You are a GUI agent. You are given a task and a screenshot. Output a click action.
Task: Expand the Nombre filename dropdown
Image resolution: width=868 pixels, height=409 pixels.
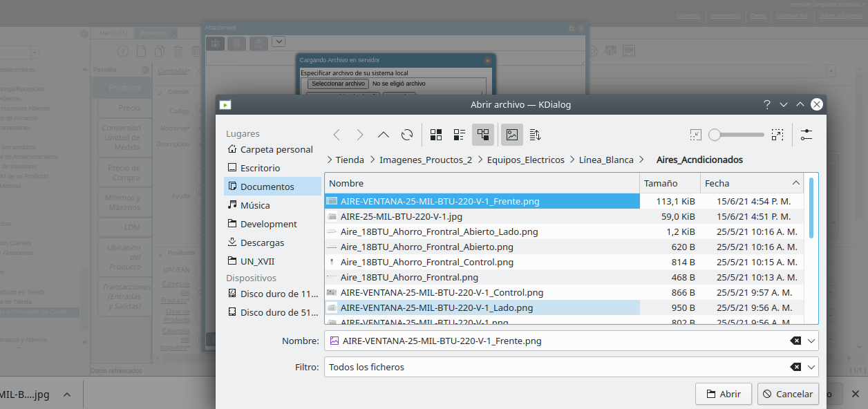(811, 340)
